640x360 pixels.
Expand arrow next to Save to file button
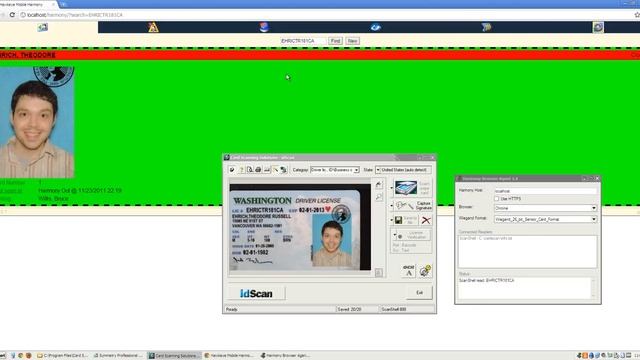point(391,220)
